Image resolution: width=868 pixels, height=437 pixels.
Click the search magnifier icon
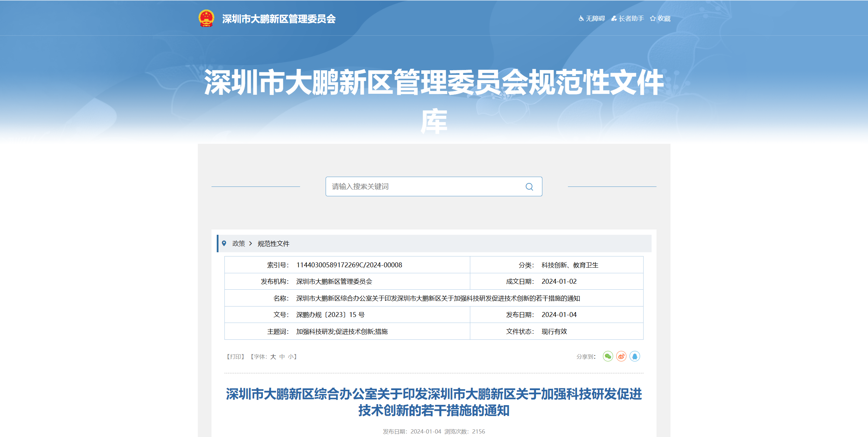pos(529,186)
